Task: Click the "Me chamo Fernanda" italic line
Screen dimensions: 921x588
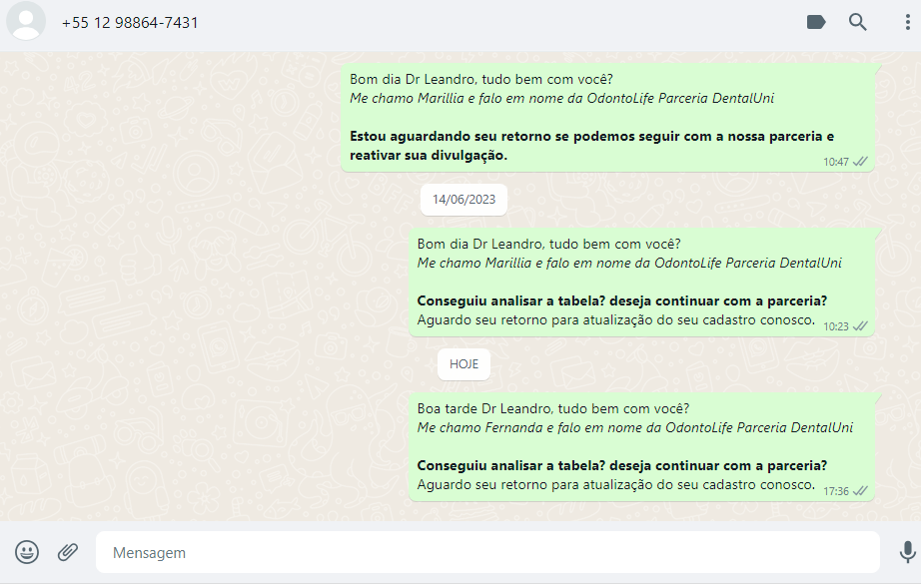Action: (x=634, y=427)
